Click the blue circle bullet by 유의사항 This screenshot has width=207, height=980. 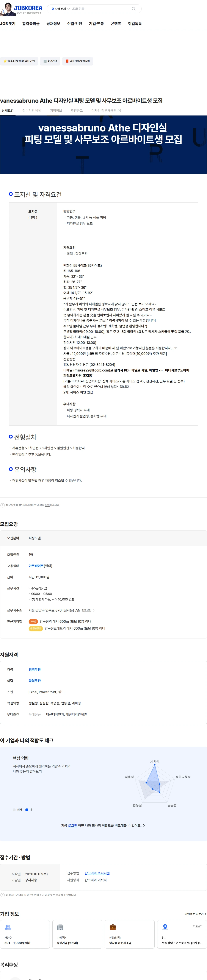coord(11,469)
